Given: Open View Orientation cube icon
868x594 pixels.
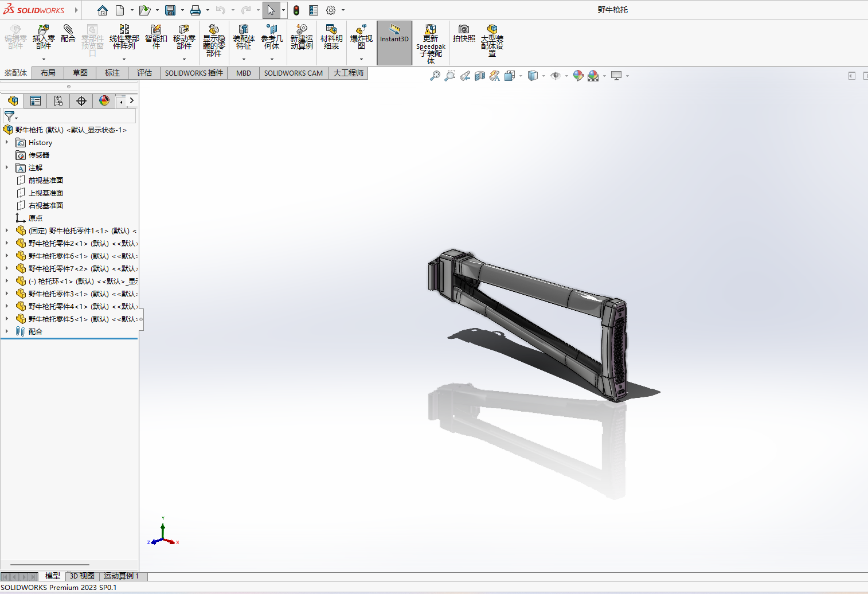Looking at the screenshot, I should point(510,76).
